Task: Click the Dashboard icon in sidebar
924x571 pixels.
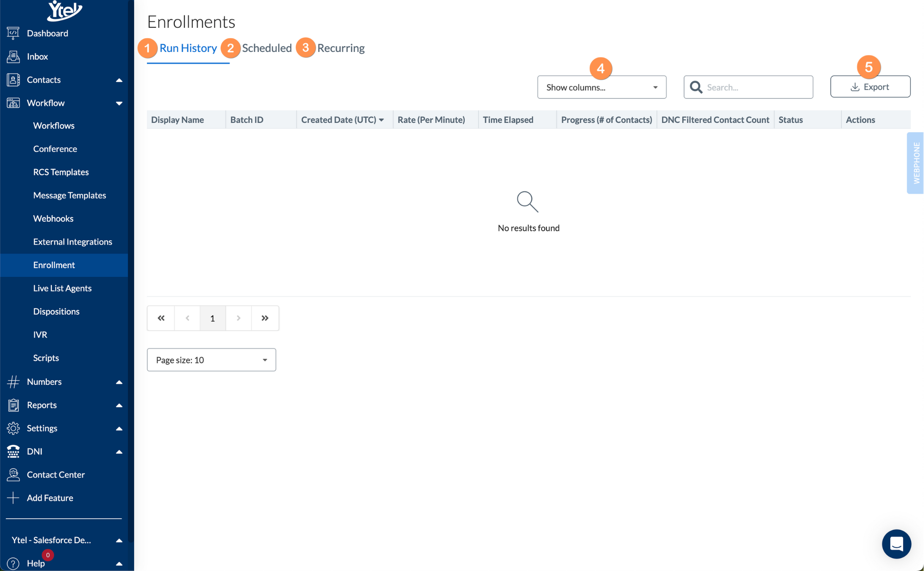Action: (13, 33)
